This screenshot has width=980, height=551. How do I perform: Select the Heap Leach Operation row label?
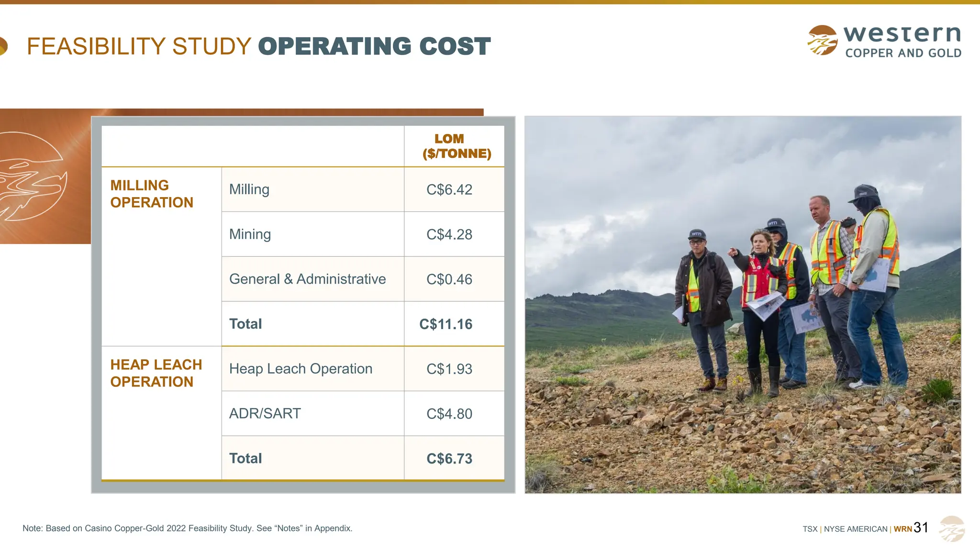click(301, 369)
